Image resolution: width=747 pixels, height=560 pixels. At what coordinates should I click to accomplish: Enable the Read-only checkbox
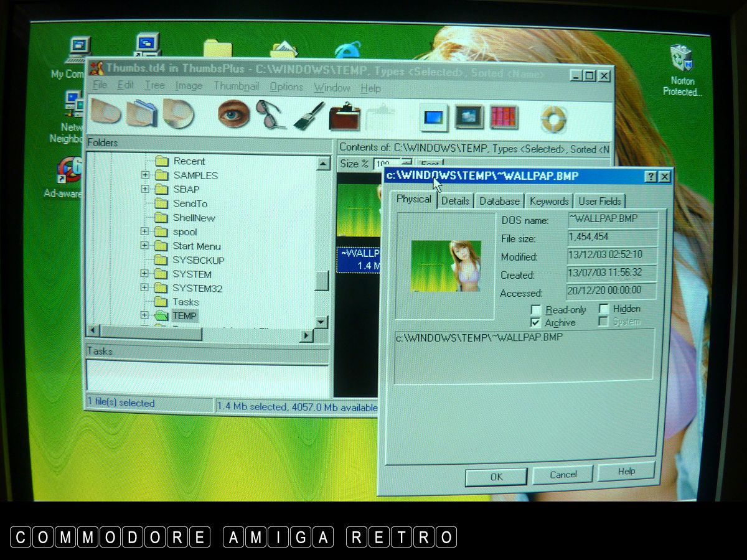click(535, 309)
